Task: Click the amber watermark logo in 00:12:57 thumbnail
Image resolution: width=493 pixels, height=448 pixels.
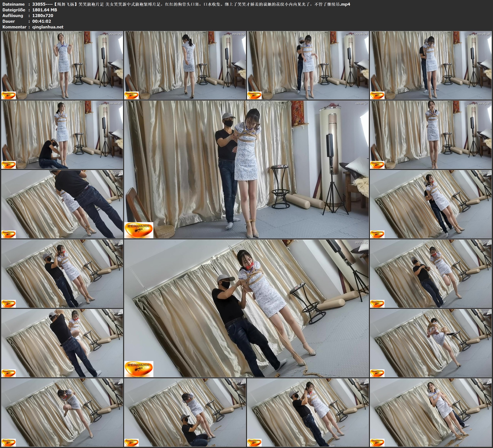Action: click(139, 230)
